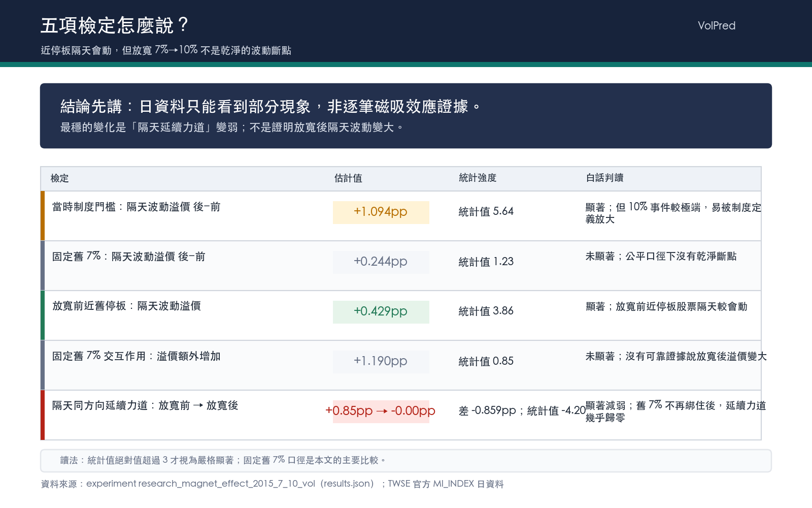Click row label 放寬前近舊停板：隔天波動溢價

pyautogui.click(x=126, y=306)
